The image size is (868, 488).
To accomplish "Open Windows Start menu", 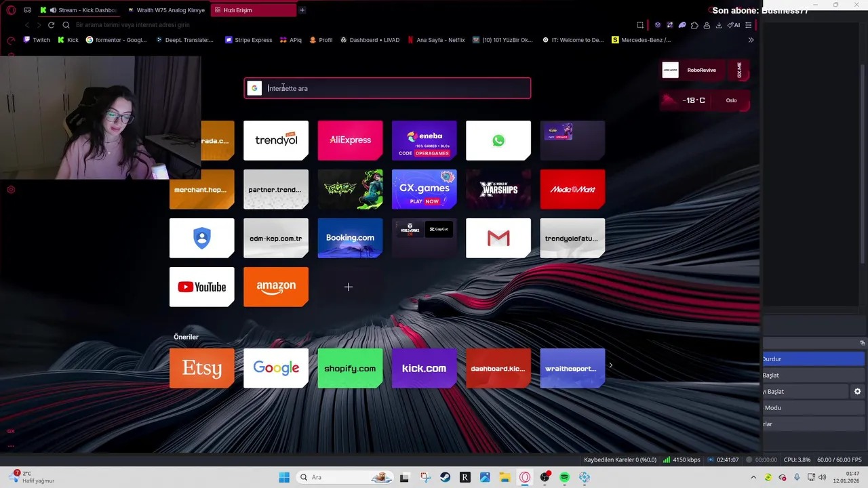I will 284,477.
